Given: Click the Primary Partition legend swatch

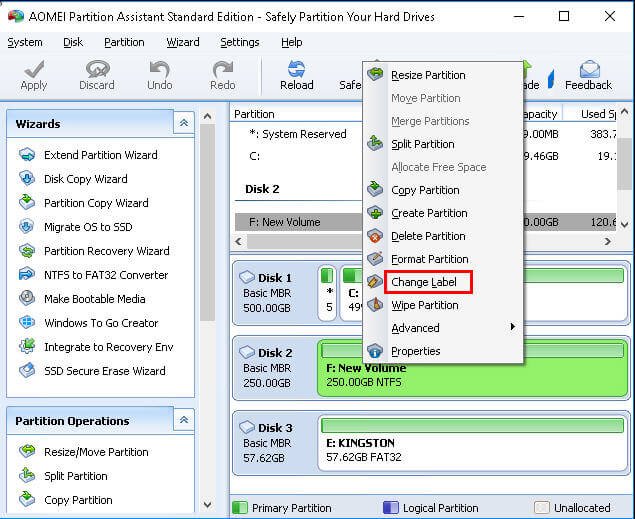Looking at the screenshot, I should [240, 508].
